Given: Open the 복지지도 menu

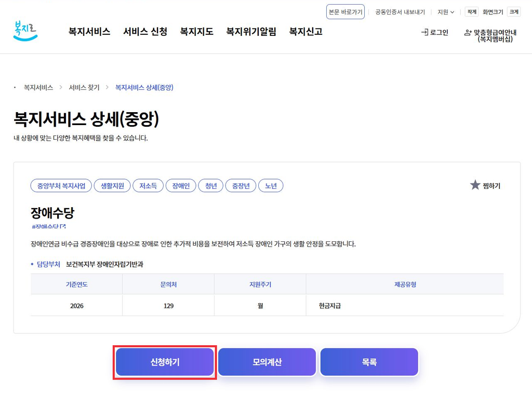Looking at the screenshot, I should pos(197,32).
